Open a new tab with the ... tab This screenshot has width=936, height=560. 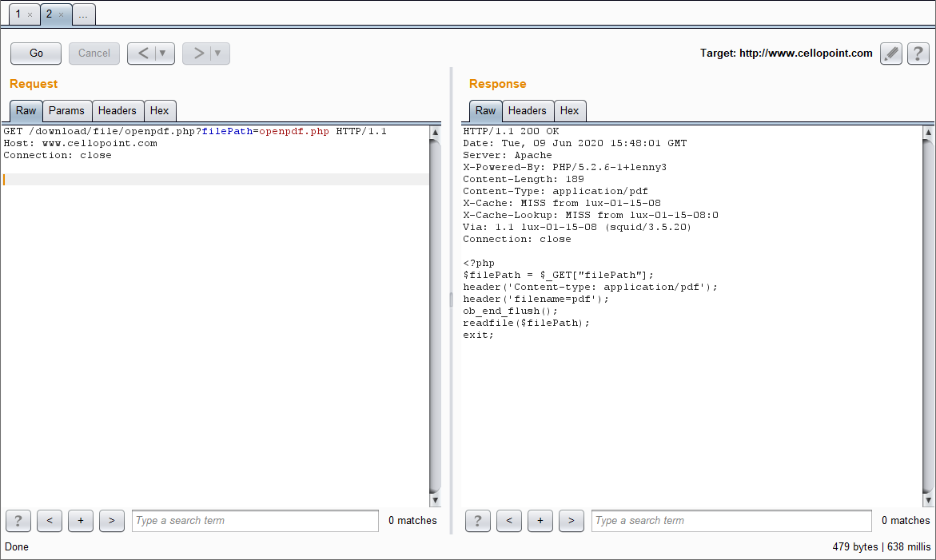coord(84,15)
